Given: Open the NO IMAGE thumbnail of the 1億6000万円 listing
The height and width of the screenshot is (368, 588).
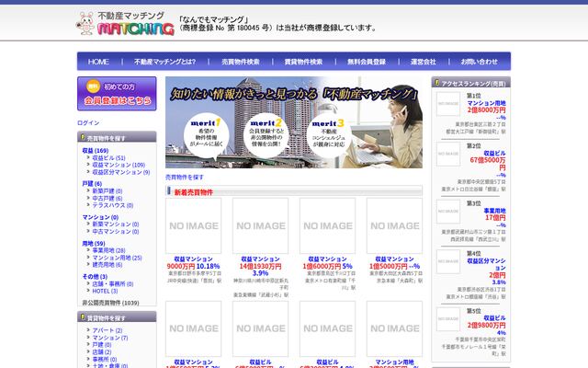Looking at the screenshot, I should tap(328, 225).
